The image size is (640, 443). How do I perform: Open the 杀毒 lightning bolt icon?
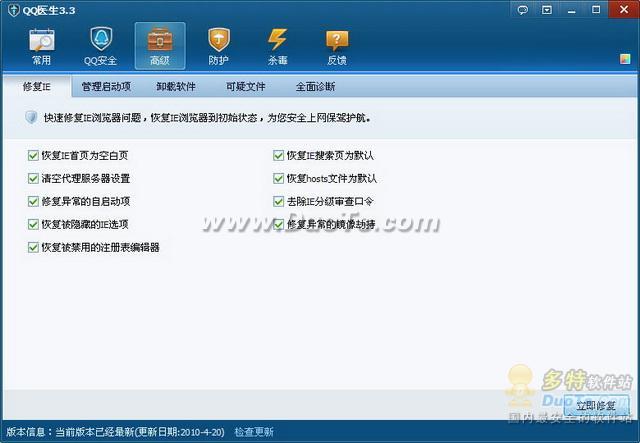(x=278, y=44)
